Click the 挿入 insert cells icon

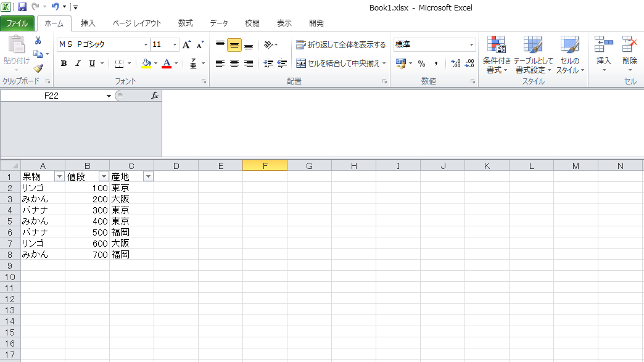(603, 44)
